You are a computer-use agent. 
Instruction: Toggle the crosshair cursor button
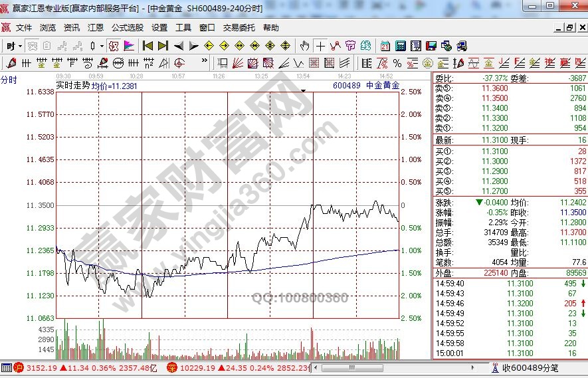click(x=320, y=46)
